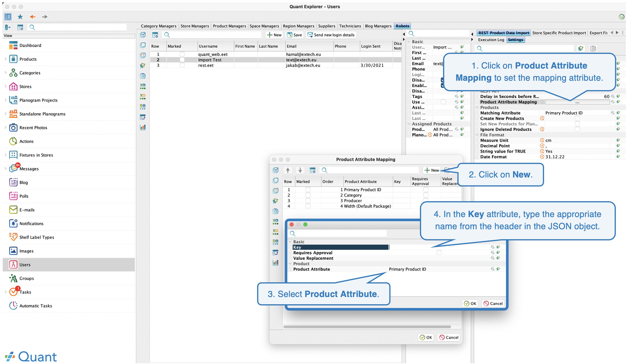Viewport: 628px width, 364px height.
Task: Toggle Create New Products checkbox
Action: pos(577,118)
